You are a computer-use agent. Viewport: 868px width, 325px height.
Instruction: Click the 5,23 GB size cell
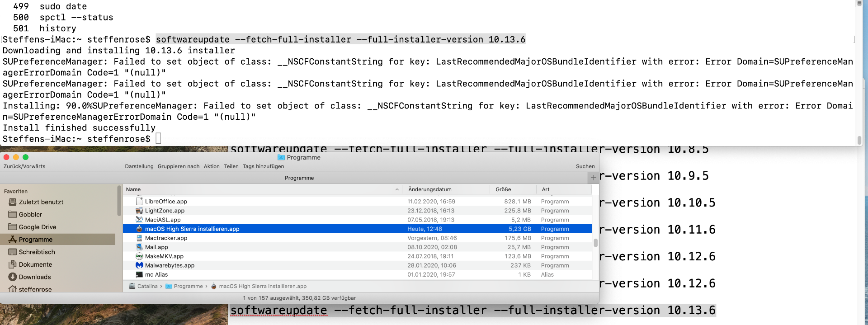[519, 229]
